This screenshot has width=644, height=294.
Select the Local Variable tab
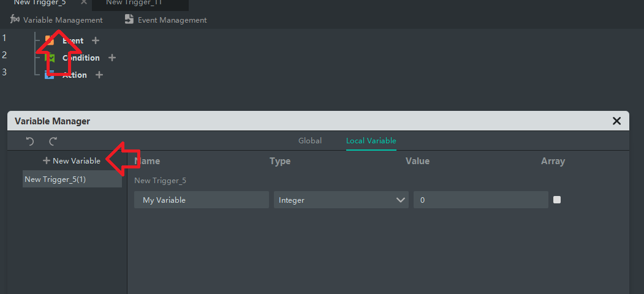point(371,141)
